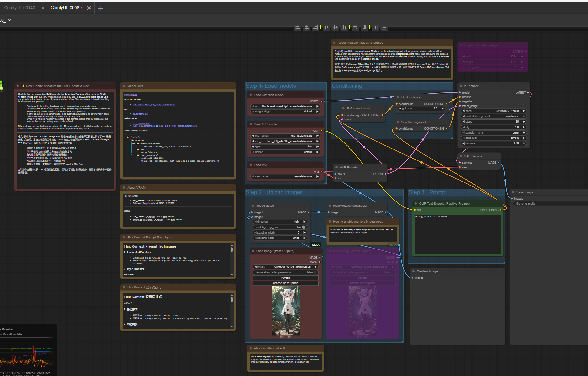
Task: Click the distribute horizontally toolbar icon
Action: pos(375,27)
